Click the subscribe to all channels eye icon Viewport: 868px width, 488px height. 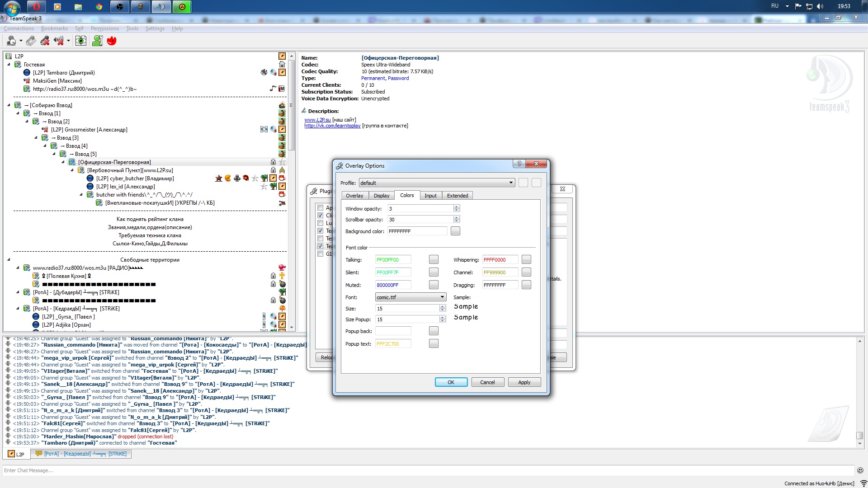tap(81, 41)
